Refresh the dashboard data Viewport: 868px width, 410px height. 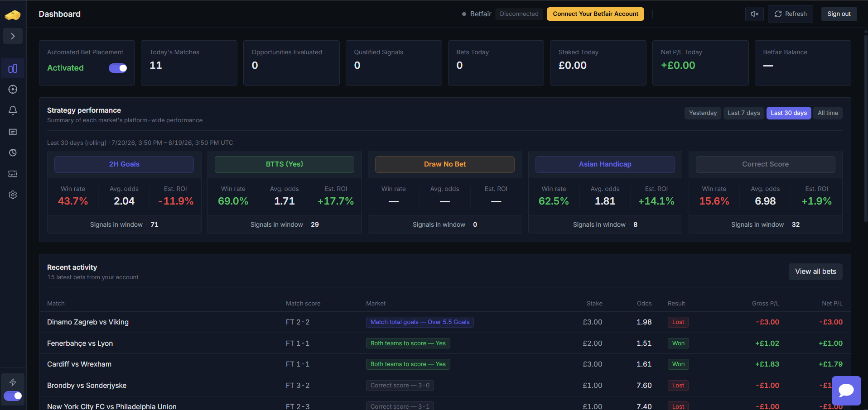coord(791,14)
